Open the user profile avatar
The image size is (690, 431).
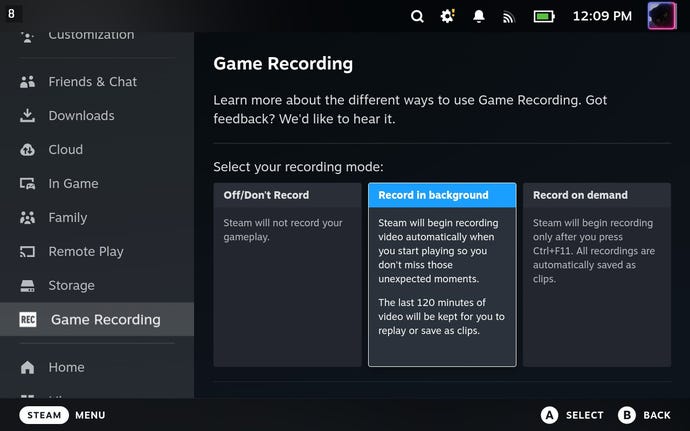[662, 16]
